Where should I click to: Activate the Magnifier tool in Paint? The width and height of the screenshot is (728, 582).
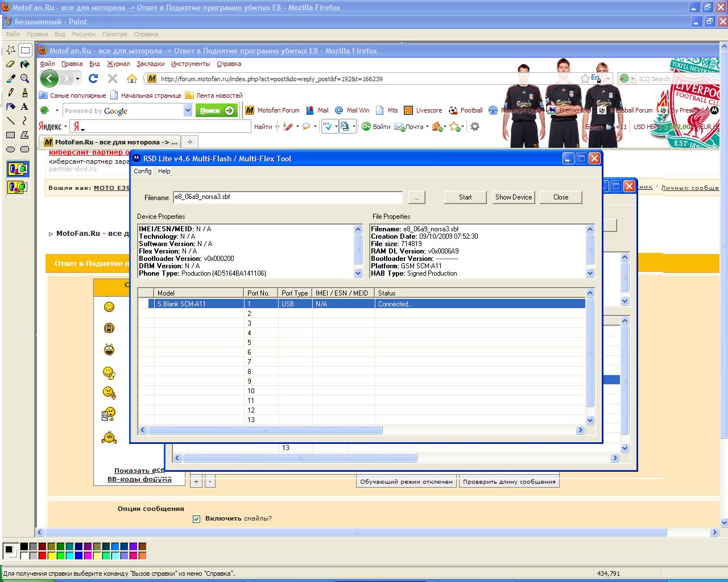tap(25, 78)
